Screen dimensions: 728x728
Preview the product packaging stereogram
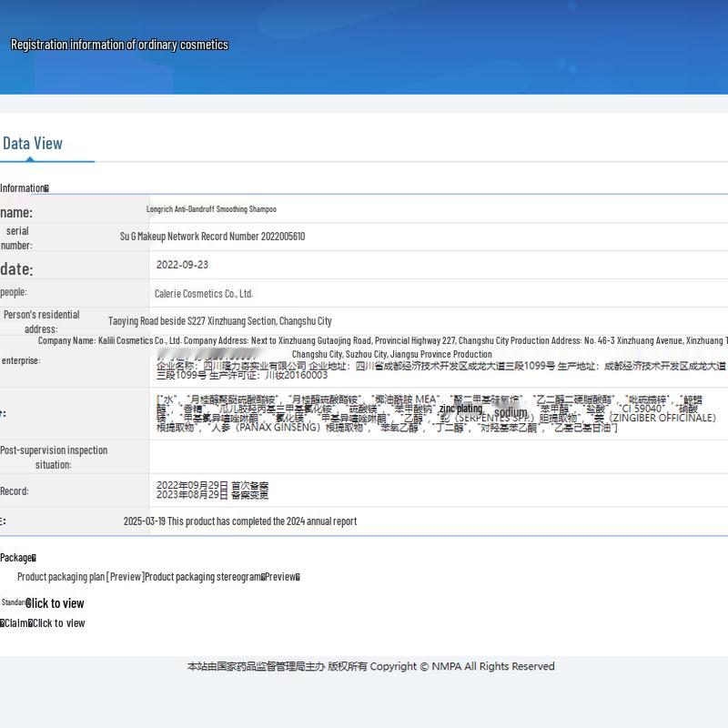pyautogui.click(x=279, y=577)
